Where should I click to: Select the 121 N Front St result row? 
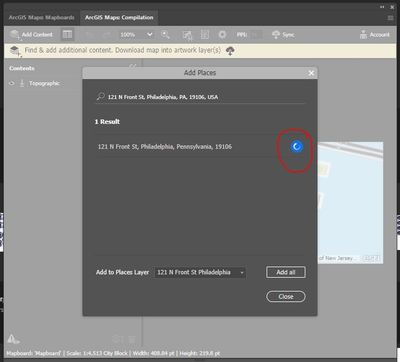pos(200,146)
